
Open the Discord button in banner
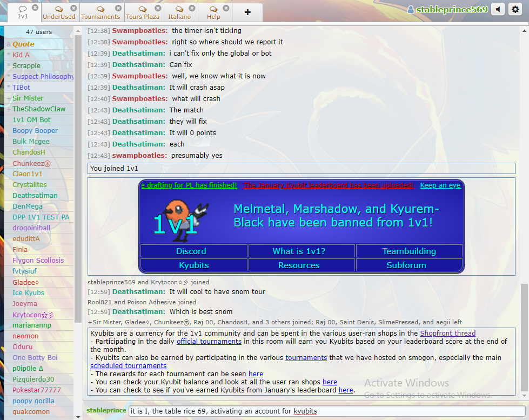(191, 251)
